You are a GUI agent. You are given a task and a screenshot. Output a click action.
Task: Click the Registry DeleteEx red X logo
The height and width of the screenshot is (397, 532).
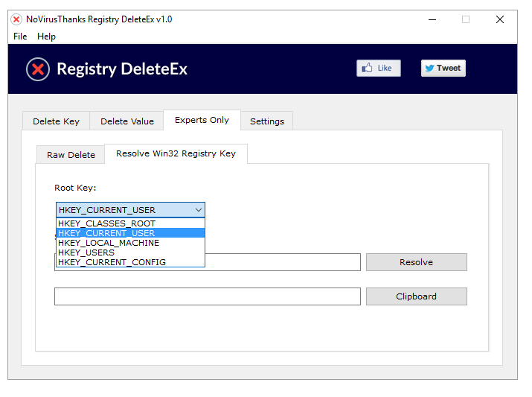(x=38, y=69)
